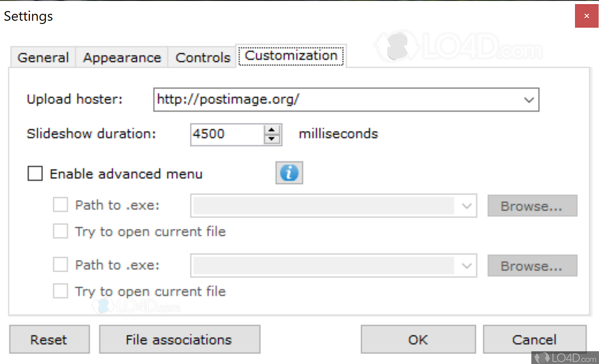Increase slideshow duration with up arrow
Image resolution: width=599 pixels, height=364 pixels.
pyautogui.click(x=272, y=130)
